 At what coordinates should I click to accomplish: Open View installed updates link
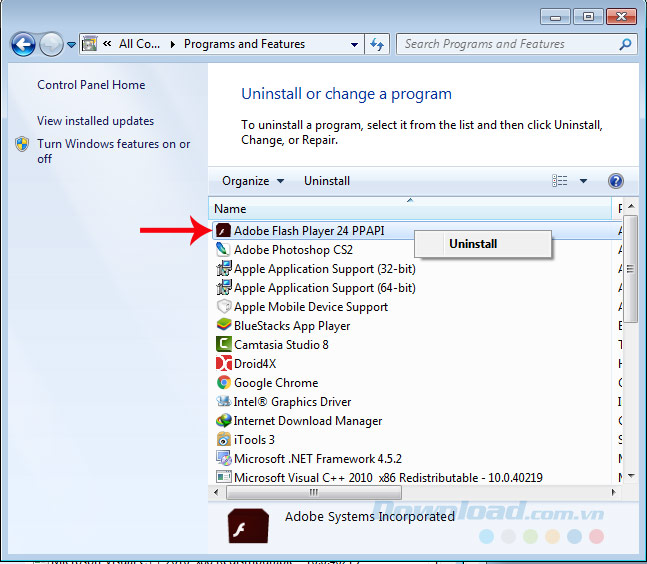coord(95,121)
